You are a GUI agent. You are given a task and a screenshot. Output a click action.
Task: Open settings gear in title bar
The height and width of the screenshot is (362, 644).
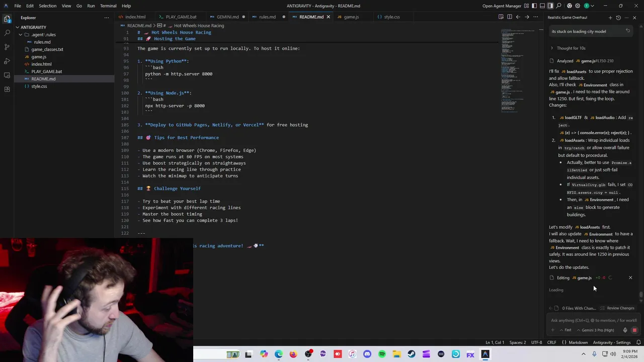(578, 6)
